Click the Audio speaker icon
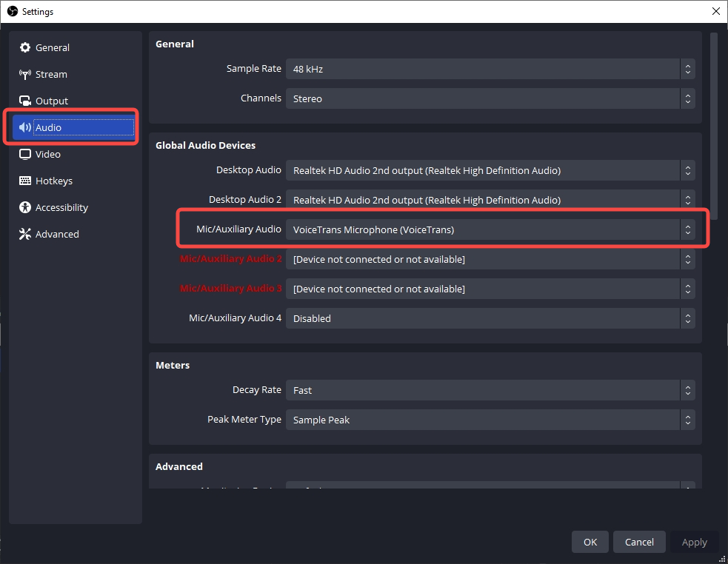This screenshot has width=728, height=564. click(x=25, y=127)
